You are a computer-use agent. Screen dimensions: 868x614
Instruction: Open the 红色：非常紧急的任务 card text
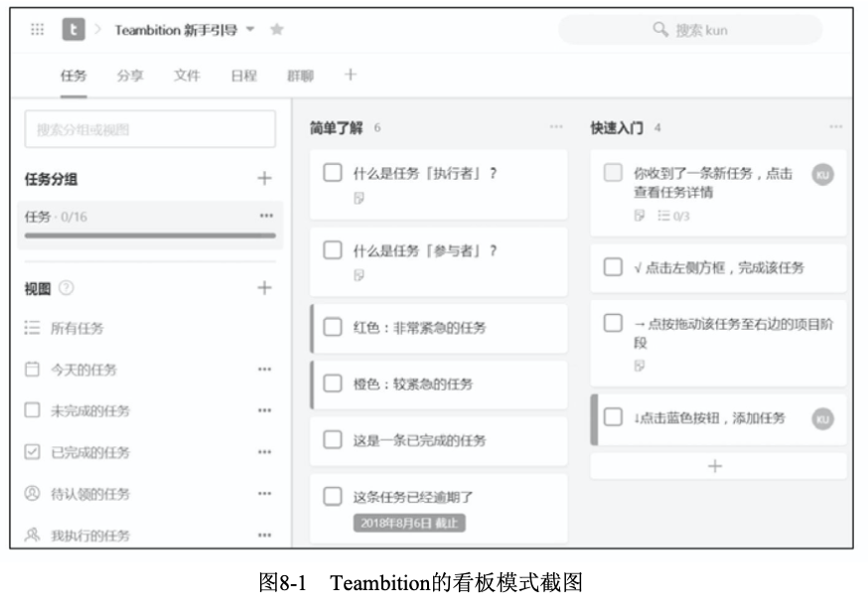pyautogui.click(x=420, y=328)
